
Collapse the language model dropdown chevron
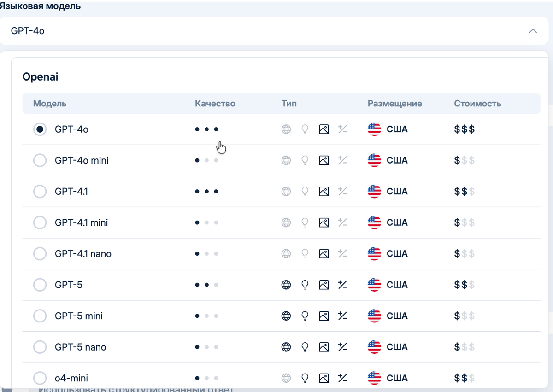pos(533,31)
